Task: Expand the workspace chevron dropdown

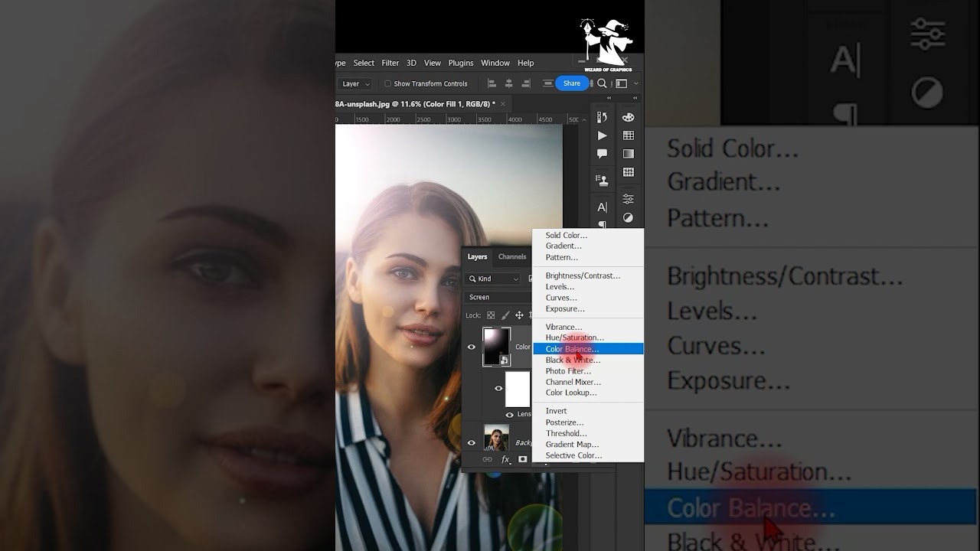Action: pos(635,83)
